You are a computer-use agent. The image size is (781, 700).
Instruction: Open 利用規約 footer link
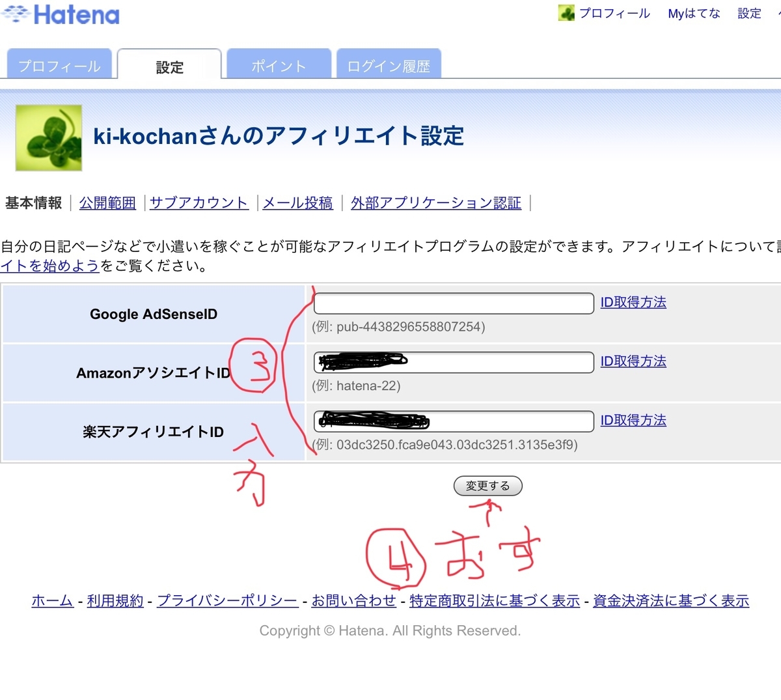pyautogui.click(x=115, y=601)
